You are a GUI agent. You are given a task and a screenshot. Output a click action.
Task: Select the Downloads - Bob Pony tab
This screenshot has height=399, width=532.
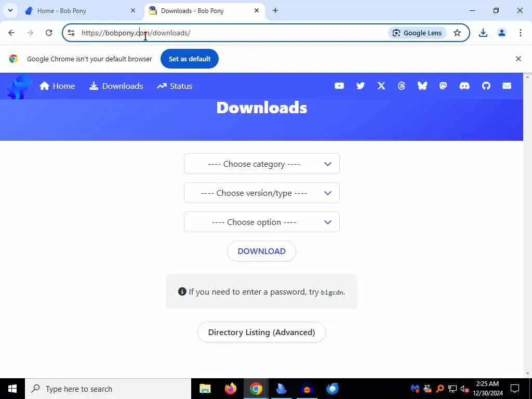pyautogui.click(x=205, y=11)
